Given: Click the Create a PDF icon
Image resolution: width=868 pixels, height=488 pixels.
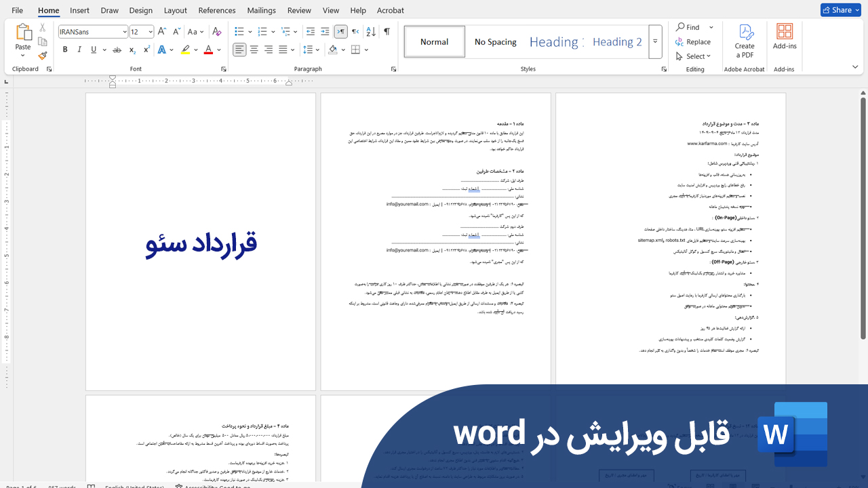Looking at the screenshot, I should click(x=745, y=41).
